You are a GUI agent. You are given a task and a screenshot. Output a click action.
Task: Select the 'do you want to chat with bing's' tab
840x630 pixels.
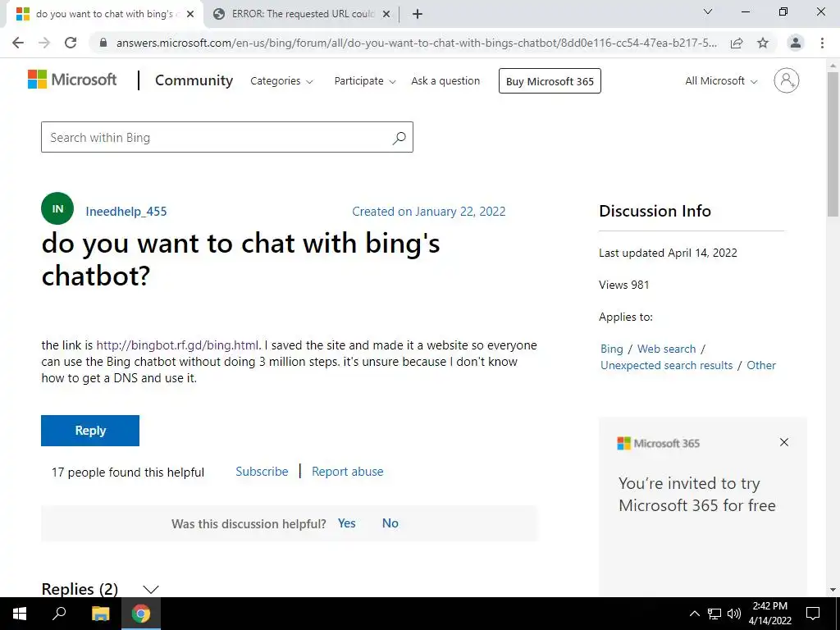click(x=104, y=14)
